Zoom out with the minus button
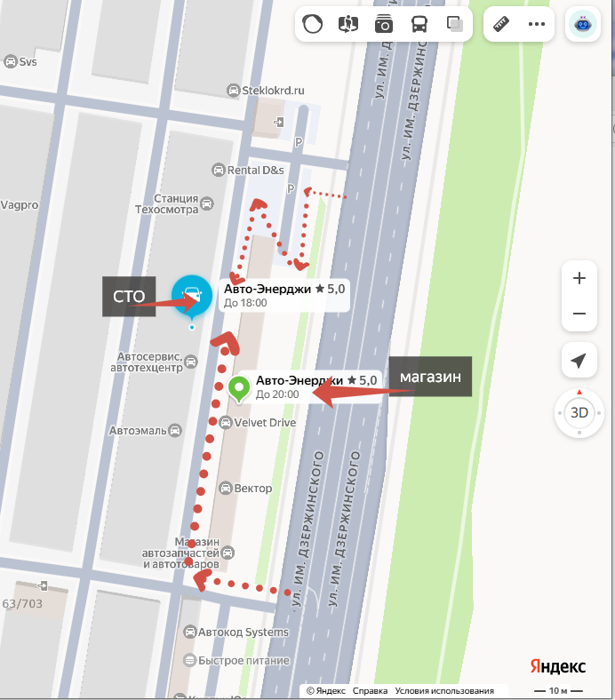This screenshot has height=700, width=615. (x=579, y=314)
